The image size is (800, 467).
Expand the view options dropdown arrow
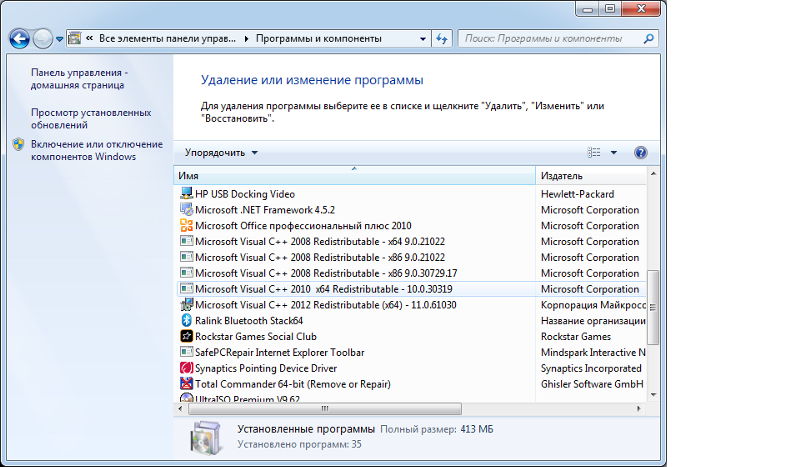click(614, 153)
